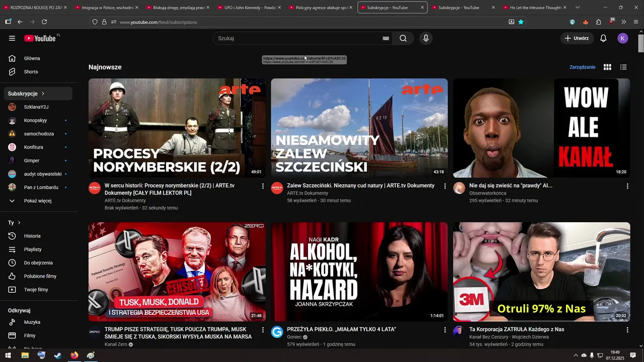This screenshot has height=362, width=644.
Task: Open the uBlock extension with badge 15
Action: click(x=611, y=22)
